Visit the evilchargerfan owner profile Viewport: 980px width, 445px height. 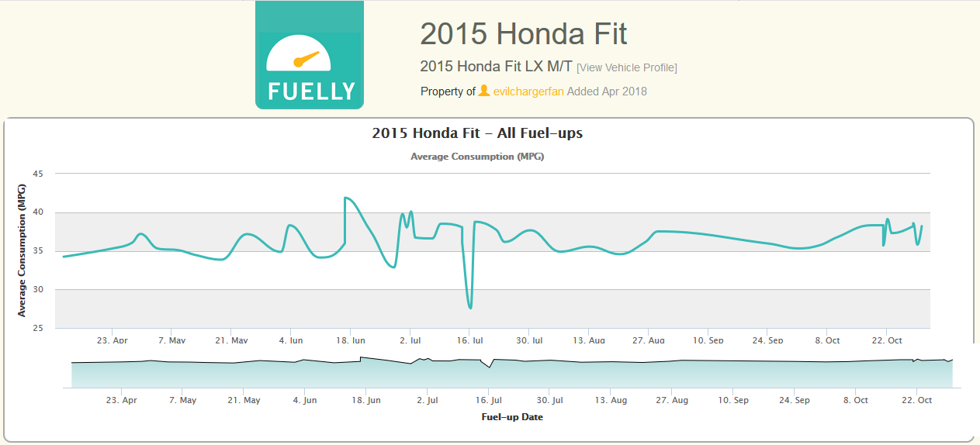click(x=528, y=91)
